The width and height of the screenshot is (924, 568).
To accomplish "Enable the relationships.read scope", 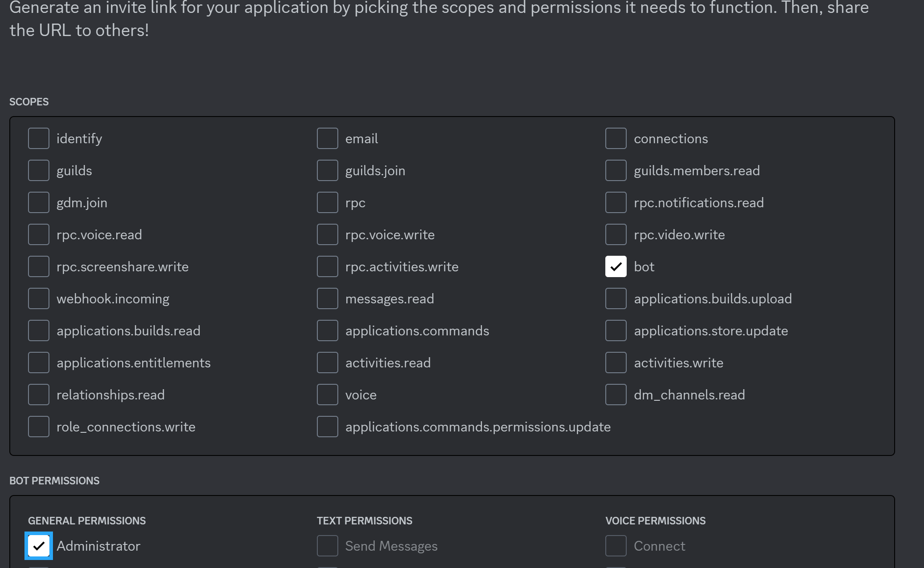I will click(x=39, y=395).
